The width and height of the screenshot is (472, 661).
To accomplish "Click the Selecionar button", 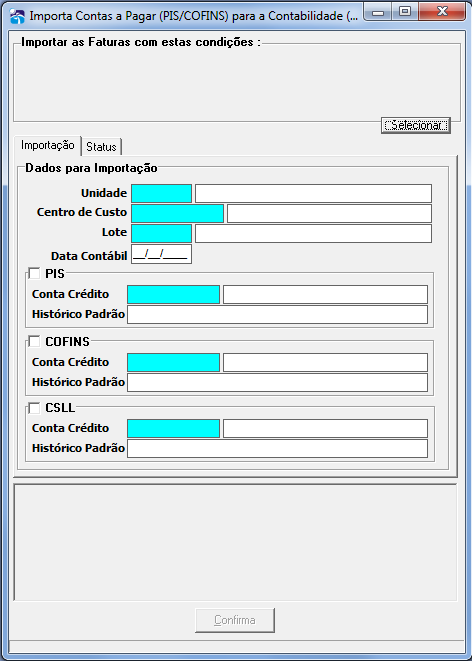I will click(x=416, y=125).
